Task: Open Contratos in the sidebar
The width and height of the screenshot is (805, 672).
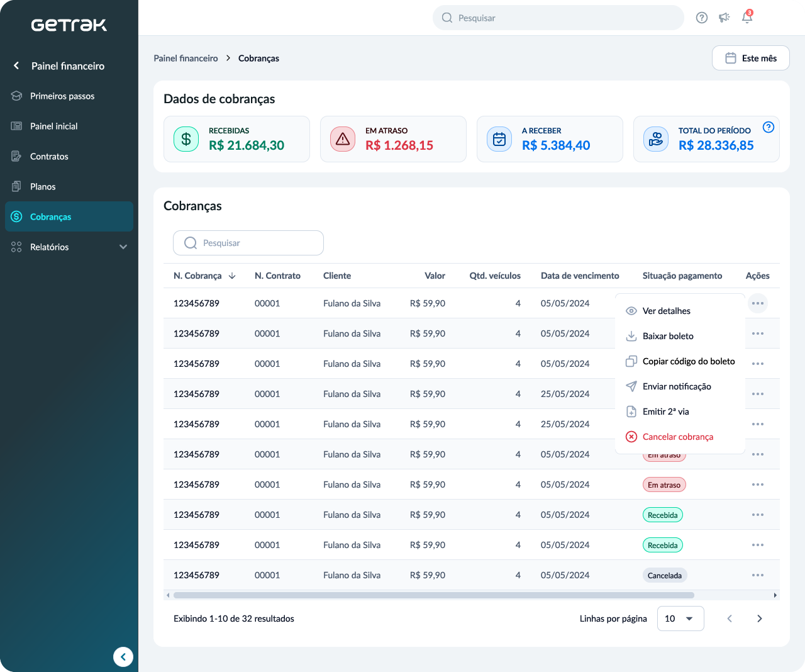Action: (49, 156)
